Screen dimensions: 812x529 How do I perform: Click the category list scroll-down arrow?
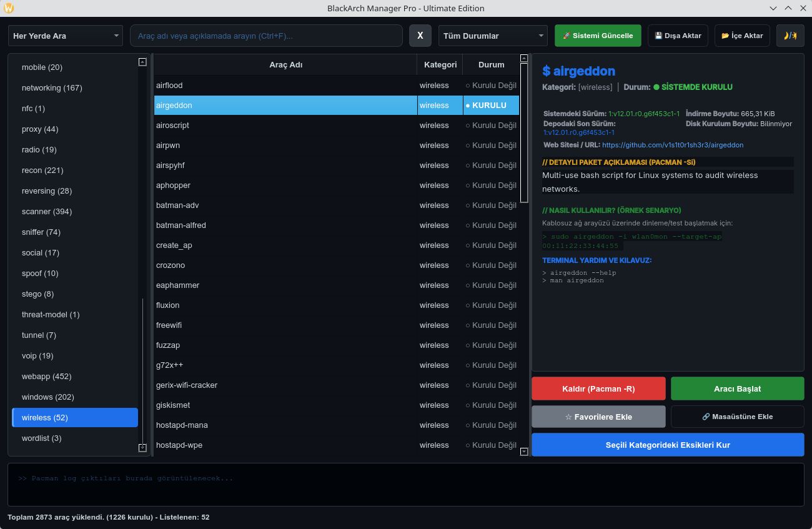coord(142,447)
